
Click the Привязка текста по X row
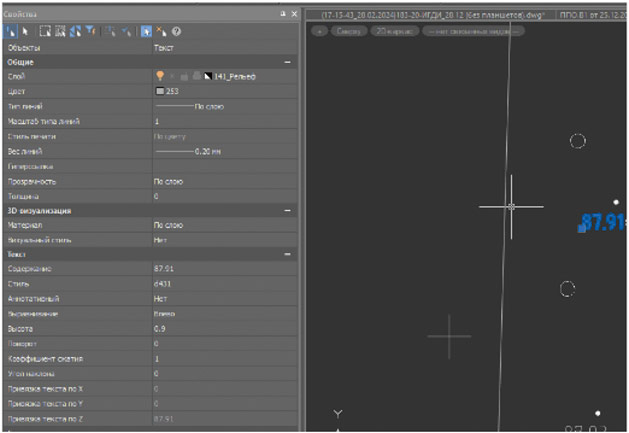coord(150,388)
